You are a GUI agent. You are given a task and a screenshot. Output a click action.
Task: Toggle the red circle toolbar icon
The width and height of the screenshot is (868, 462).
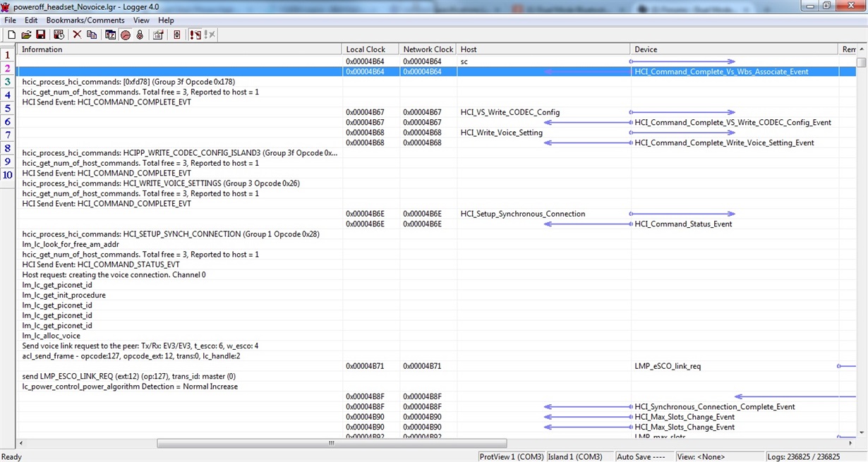point(126,35)
